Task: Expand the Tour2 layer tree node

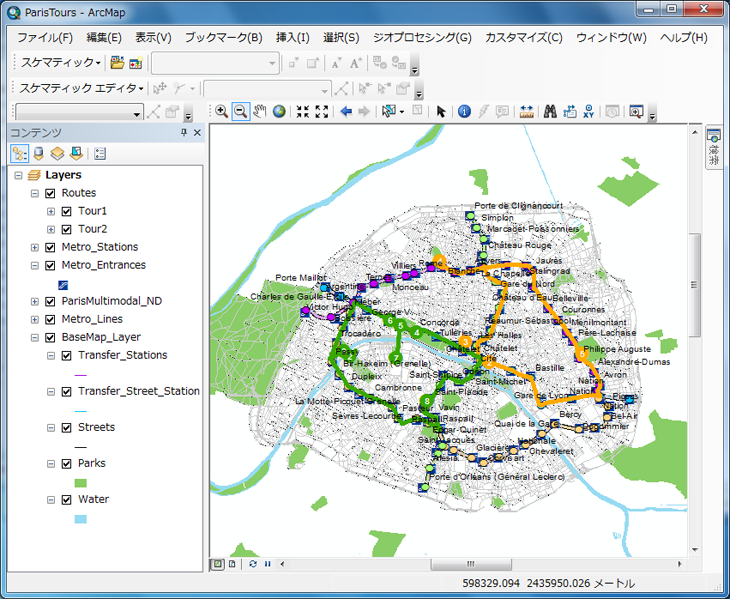Action: [51, 229]
